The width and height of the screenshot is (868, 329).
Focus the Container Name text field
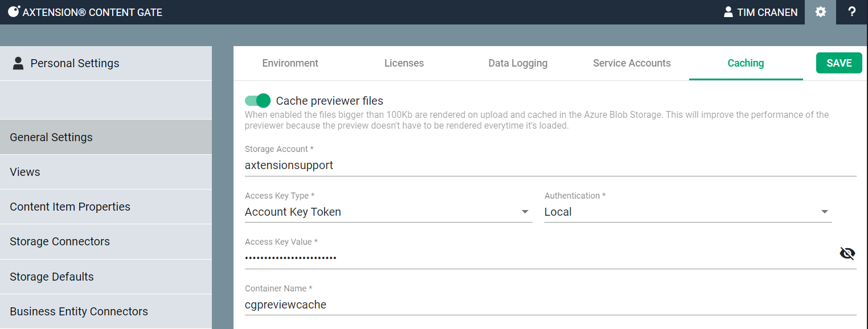tap(550, 305)
